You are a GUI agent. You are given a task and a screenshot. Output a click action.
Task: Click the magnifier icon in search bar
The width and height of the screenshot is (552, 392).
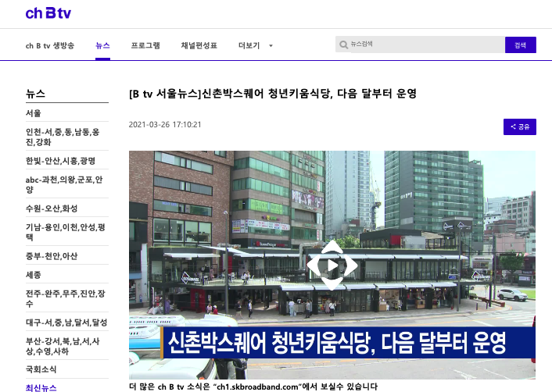(x=343, y=45)
